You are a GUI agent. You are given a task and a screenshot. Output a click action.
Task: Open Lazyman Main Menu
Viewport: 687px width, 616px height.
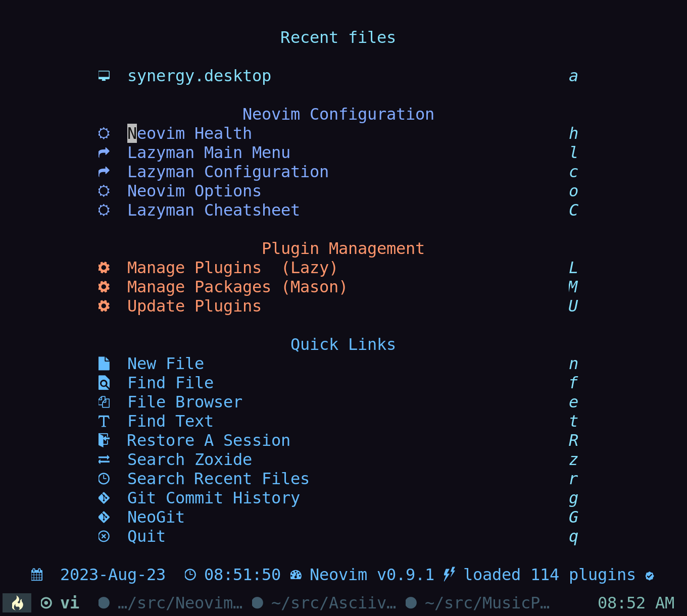pos(209,152)
